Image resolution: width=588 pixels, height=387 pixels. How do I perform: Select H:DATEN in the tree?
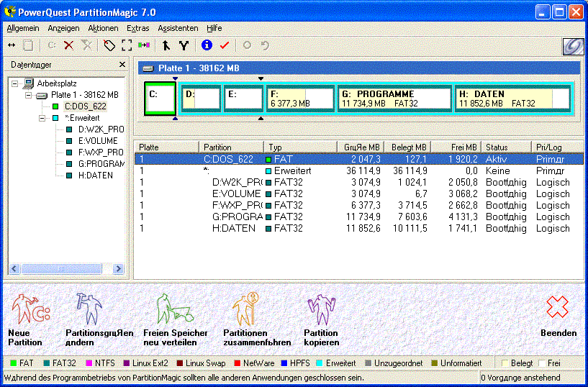pos(95,176)
